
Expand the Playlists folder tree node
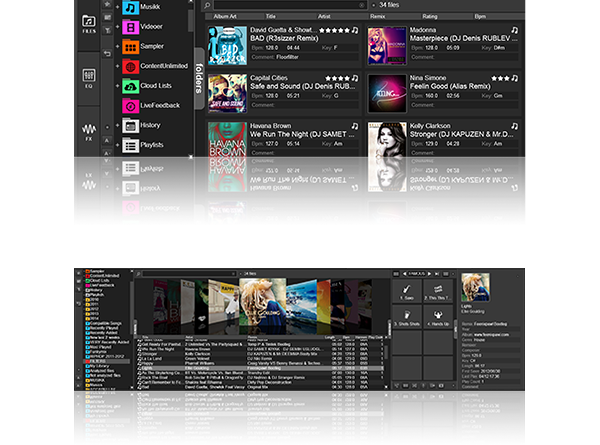117,145
